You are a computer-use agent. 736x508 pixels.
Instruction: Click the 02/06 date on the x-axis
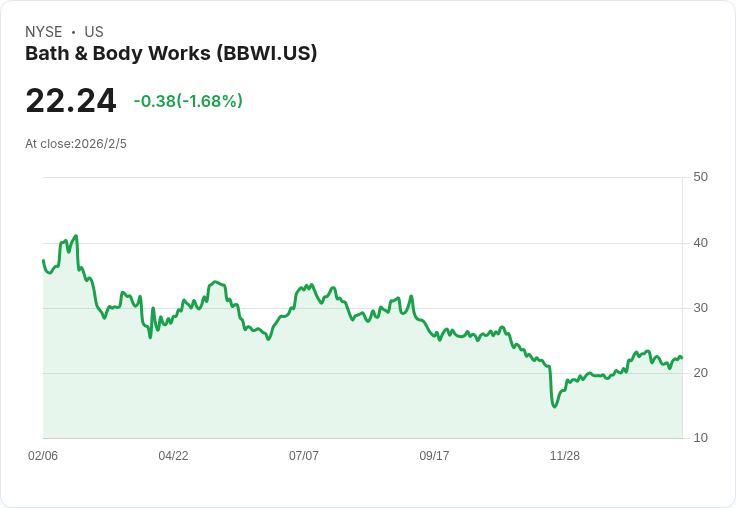43,455
